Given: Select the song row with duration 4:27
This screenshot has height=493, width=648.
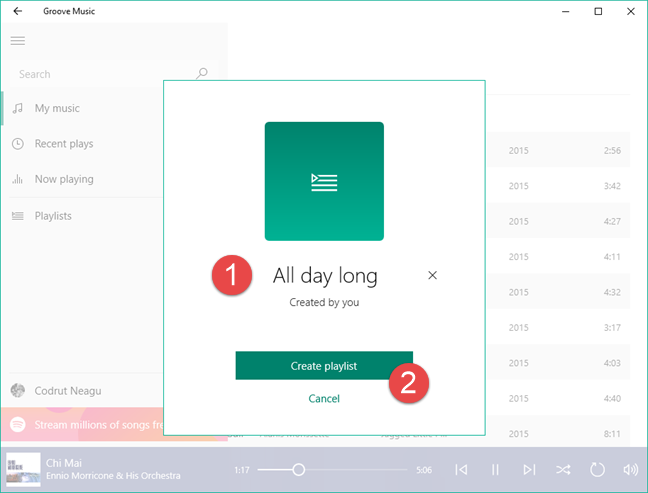Looking at the screenshot, I should point(558,221).
